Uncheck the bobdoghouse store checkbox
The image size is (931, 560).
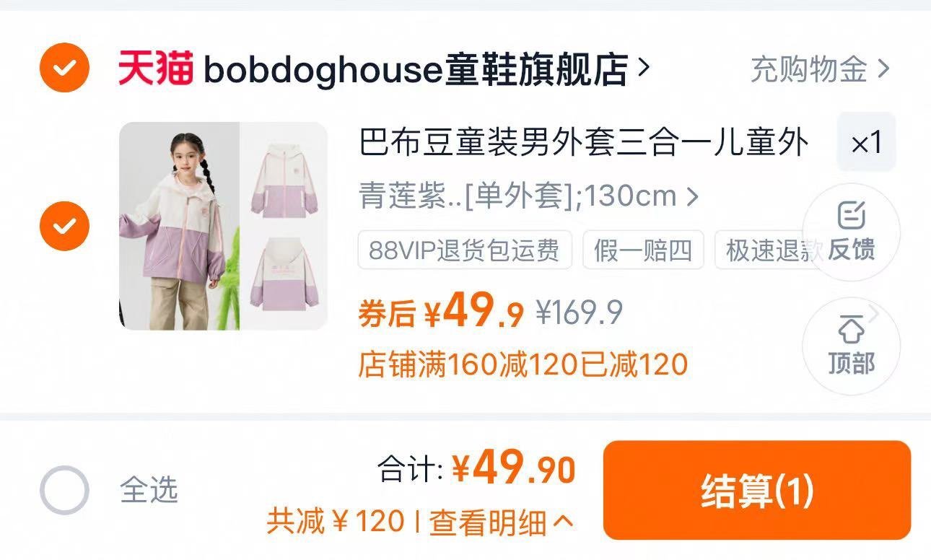64,68
